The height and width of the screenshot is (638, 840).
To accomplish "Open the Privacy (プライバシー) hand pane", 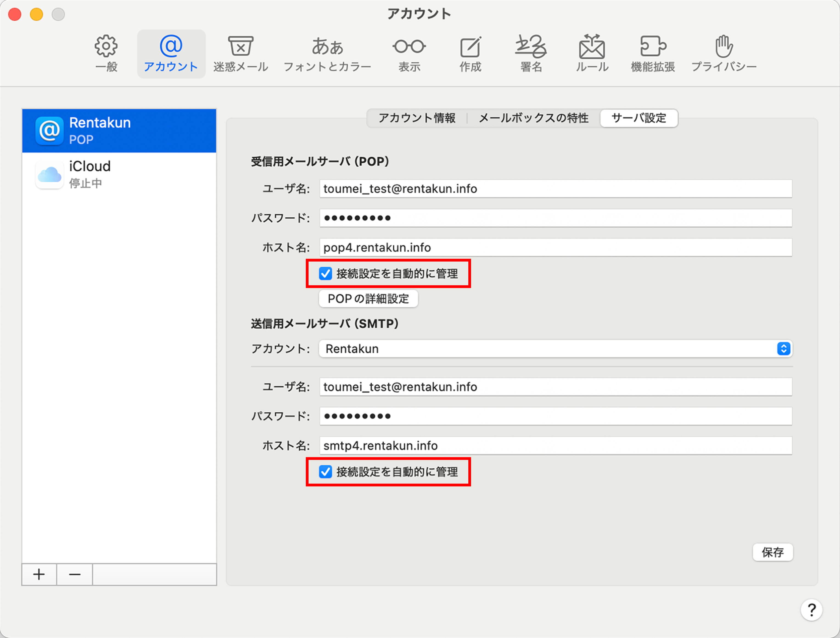I will [723, 54].
